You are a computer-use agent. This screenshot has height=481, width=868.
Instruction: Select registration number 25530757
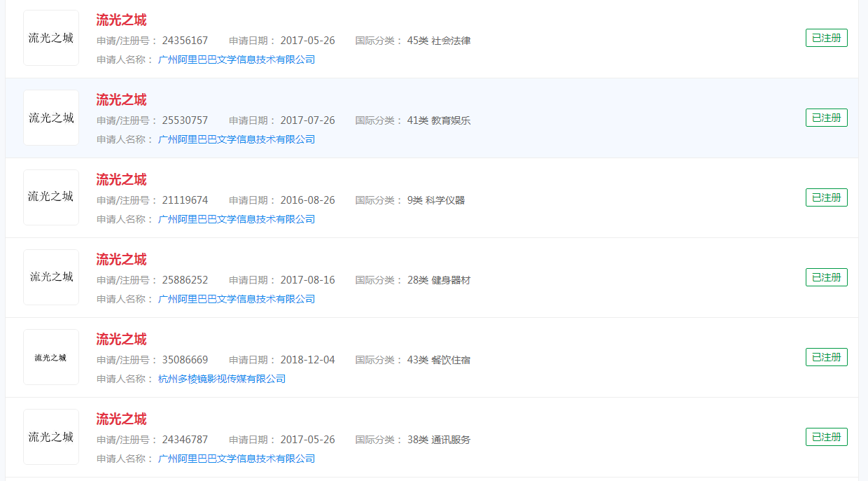pos(185,120)
